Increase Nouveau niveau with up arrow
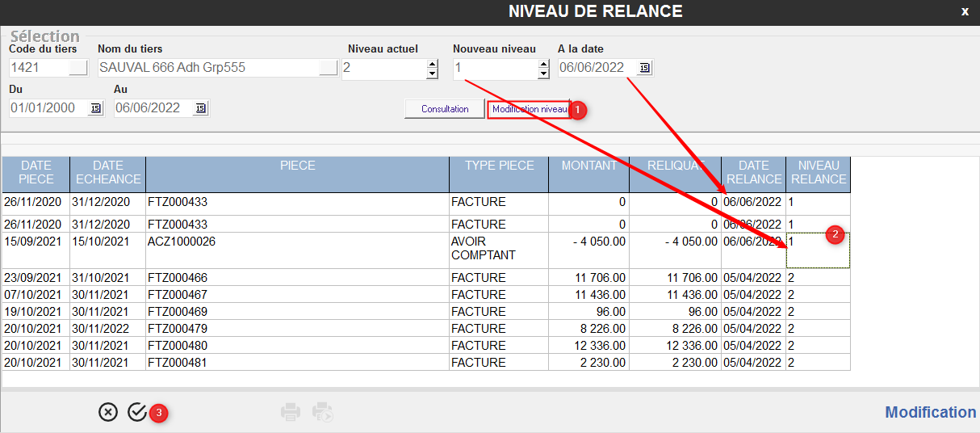 (544, 64)
